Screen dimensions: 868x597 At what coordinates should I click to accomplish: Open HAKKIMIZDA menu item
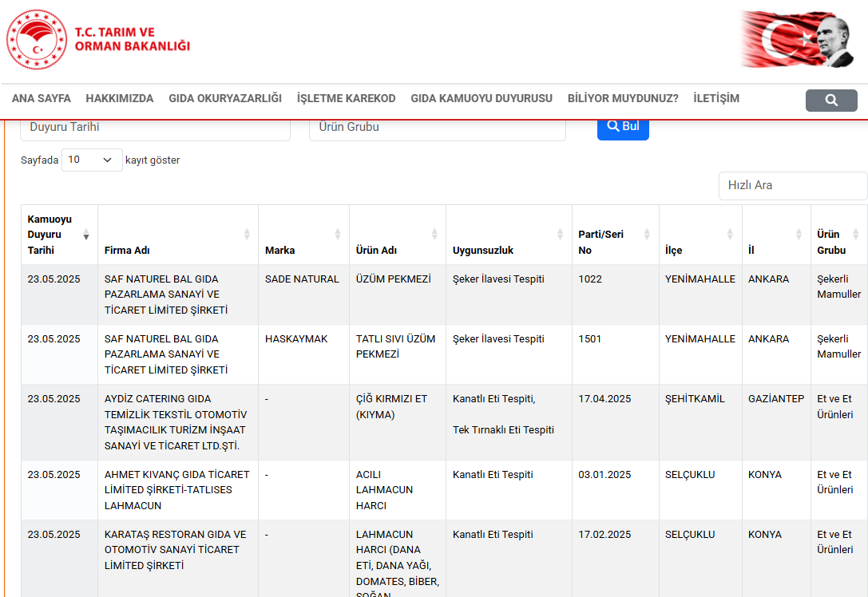click(120, 98)
